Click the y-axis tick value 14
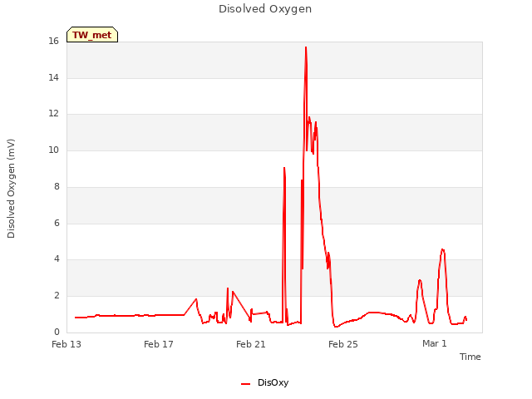 click(53, 77)
